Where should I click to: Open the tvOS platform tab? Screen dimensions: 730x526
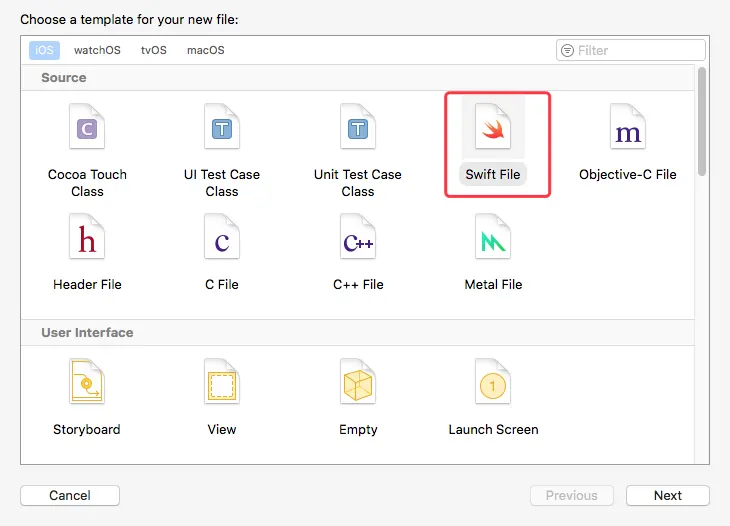(x=154, y=50)
